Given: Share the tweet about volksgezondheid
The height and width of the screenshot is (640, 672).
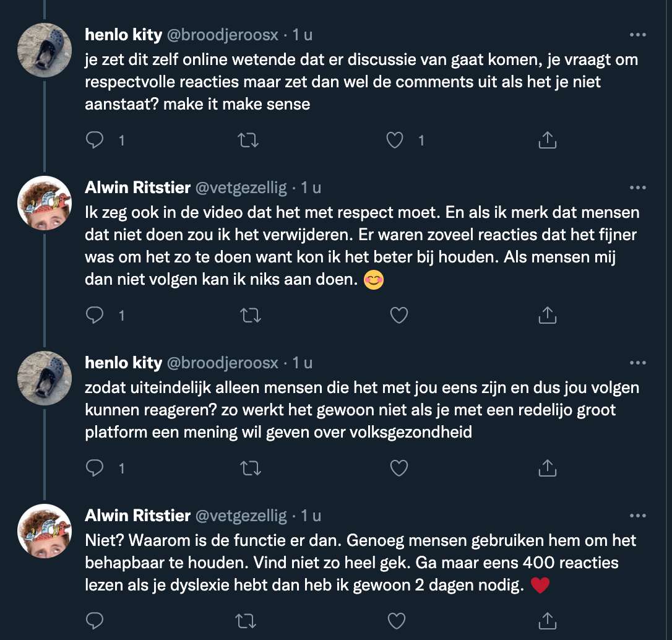Looking at the screenshot, I should 547,468.
